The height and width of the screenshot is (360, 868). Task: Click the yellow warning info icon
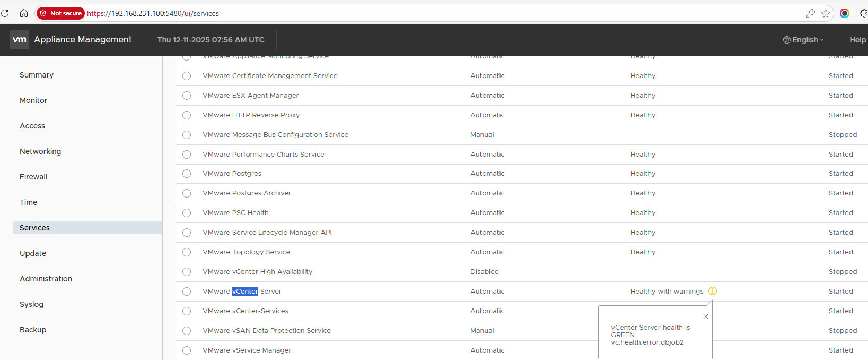[713, 291]
